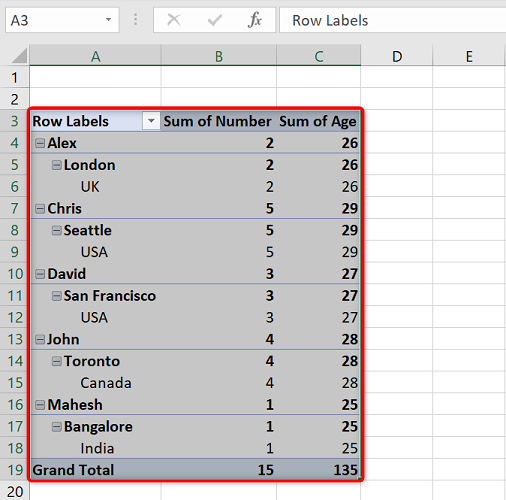The height and width of the screenshot is (500, 506).
Task: Select row 19 header
Action: (15, 470)
